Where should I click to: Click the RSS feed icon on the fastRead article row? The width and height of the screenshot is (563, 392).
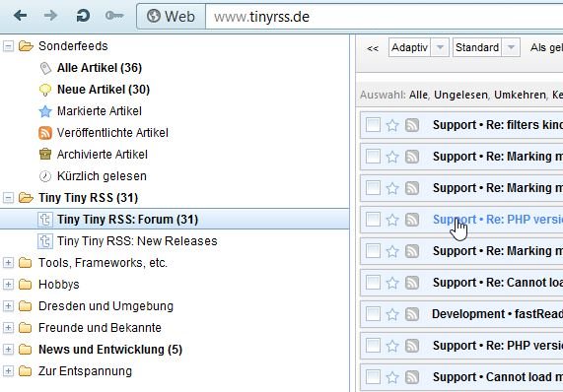coord(412,314)
